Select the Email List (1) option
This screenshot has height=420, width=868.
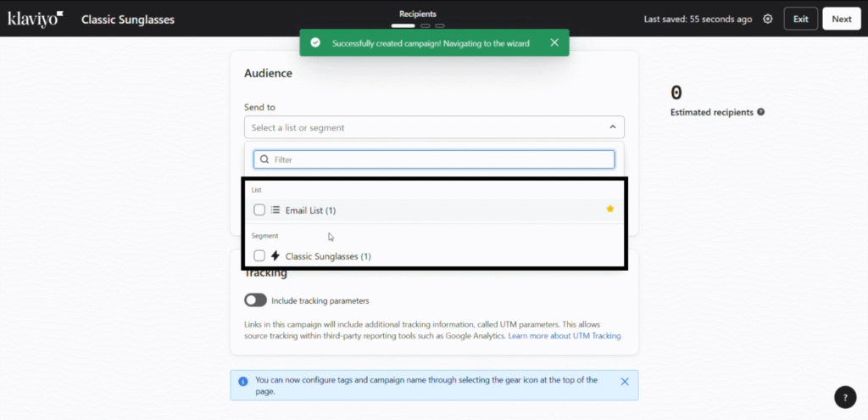tap(310, 210)
